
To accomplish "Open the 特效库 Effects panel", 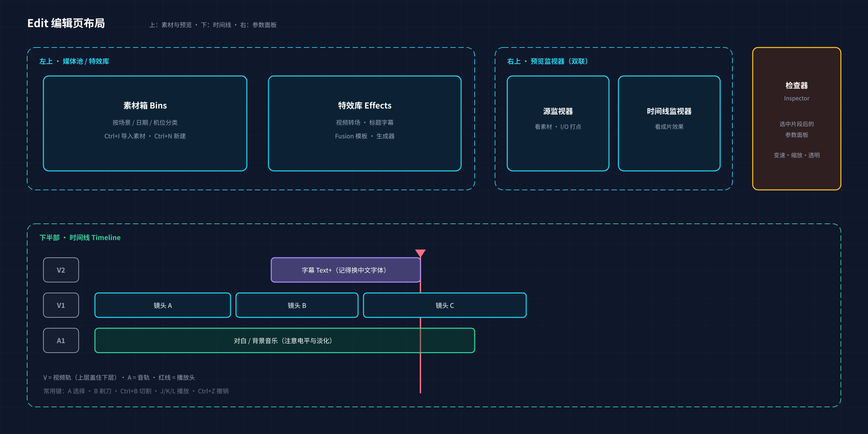I will [x=365, y=123].
